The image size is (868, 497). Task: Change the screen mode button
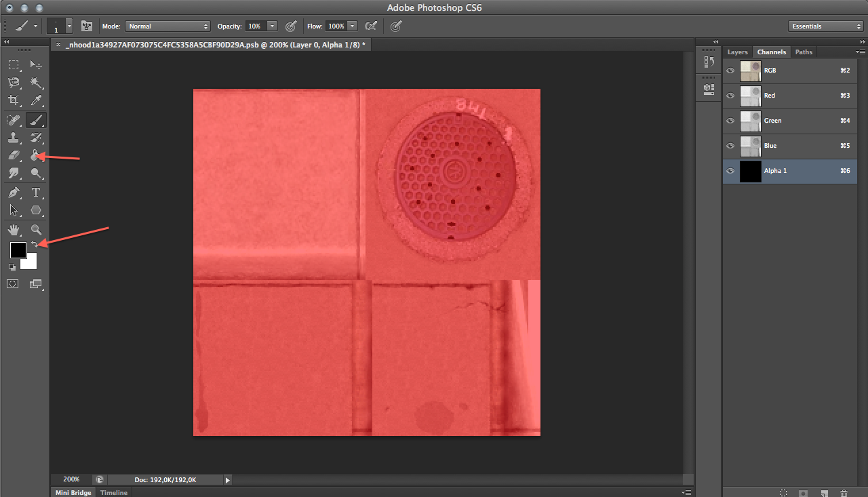tap(36, 283)
